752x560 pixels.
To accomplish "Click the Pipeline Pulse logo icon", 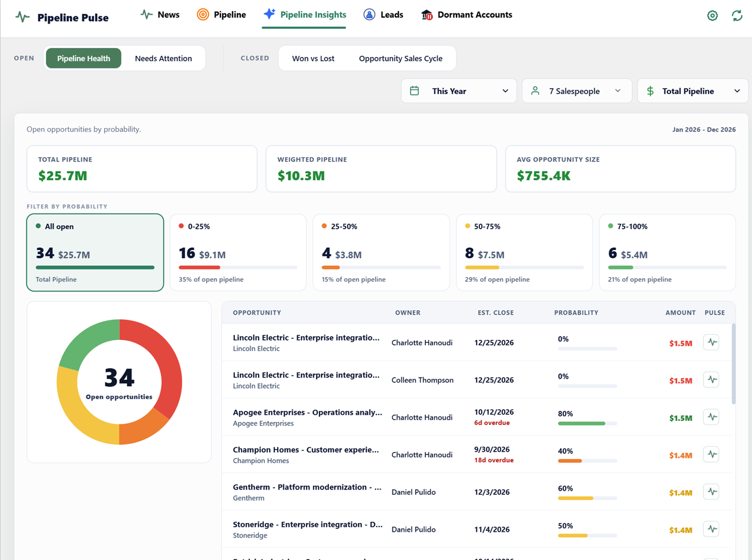I will pos(22,16).
